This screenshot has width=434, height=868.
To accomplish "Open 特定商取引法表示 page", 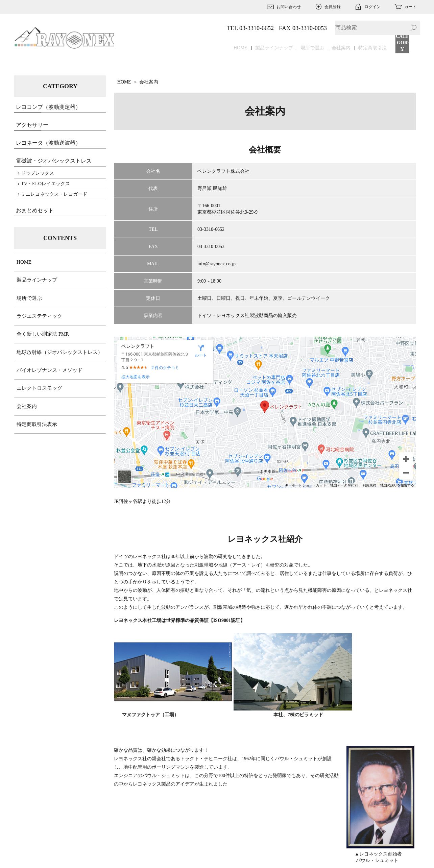I will 60,424.
